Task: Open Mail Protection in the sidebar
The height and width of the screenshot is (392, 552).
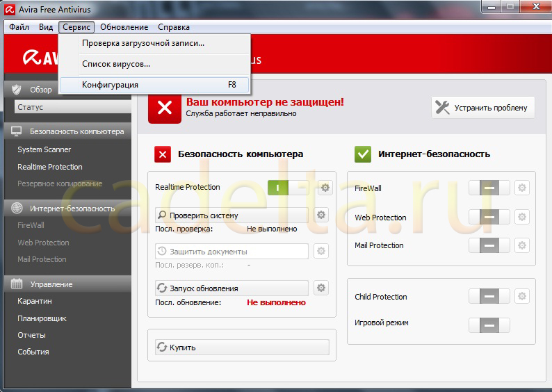Action: [42, 259]
